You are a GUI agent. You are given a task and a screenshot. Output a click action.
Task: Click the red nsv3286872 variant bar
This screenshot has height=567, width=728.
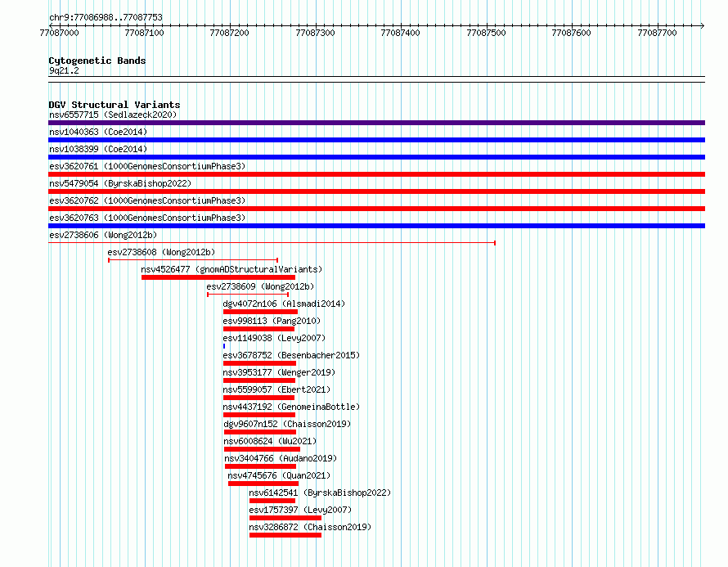[x=285, y=535]
